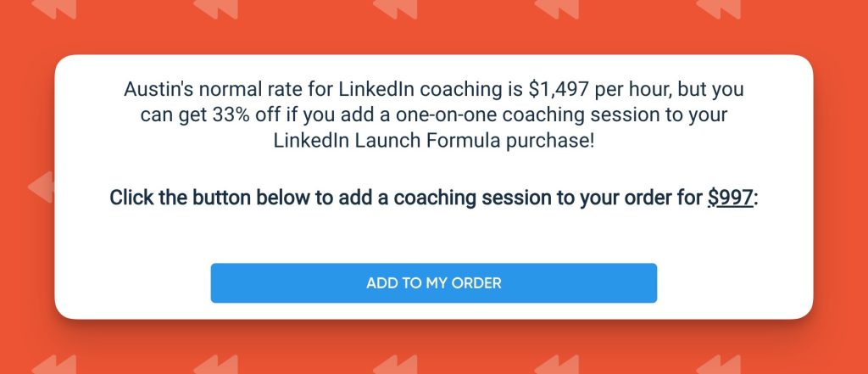Click the "LinkedIn Launch Formula purchase!" text line
Screen dimensions: 868x374
point(433,140)
